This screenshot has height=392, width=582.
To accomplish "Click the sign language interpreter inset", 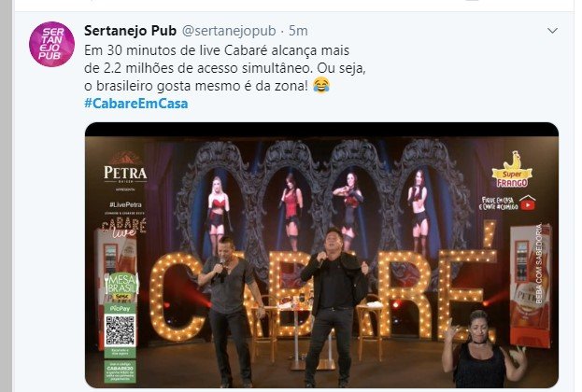I will (x=484, y=348).
